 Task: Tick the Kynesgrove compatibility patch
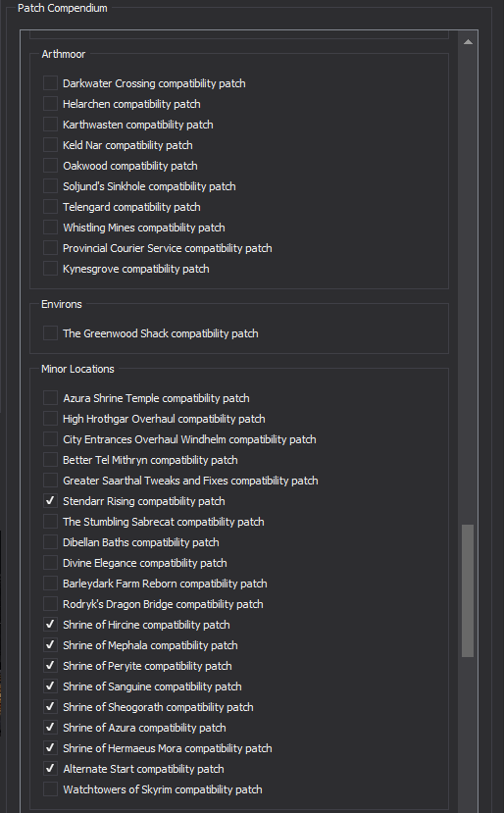(x=50, y=269)
